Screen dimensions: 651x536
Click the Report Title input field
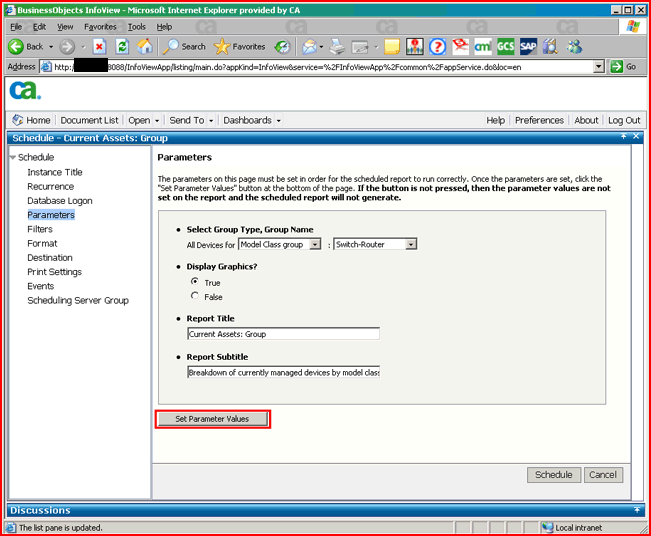pos(283,334)
